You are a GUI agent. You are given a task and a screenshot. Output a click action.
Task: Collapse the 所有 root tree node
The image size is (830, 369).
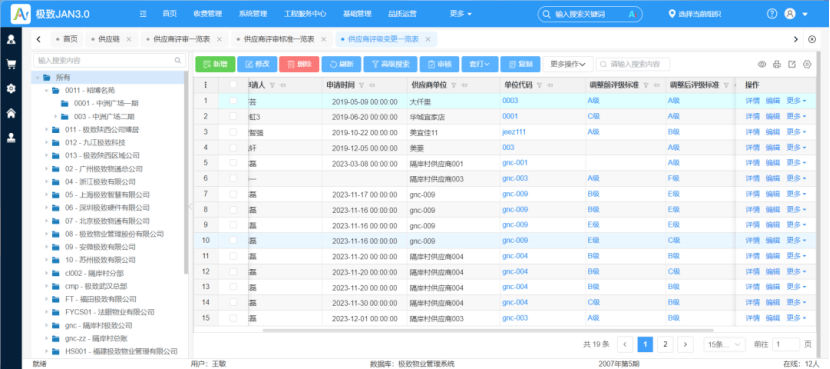coord(38,78)
